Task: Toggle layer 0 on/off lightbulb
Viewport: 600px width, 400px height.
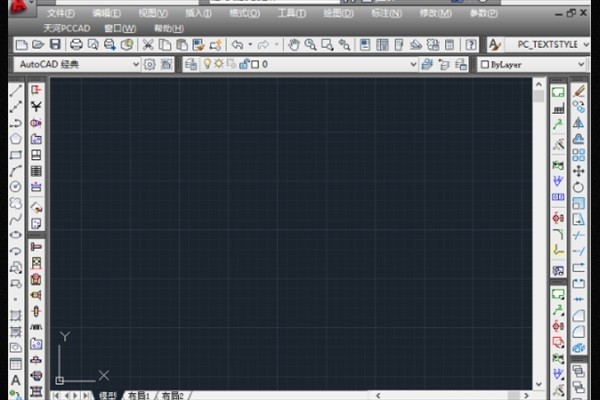Action: point(207,64)
